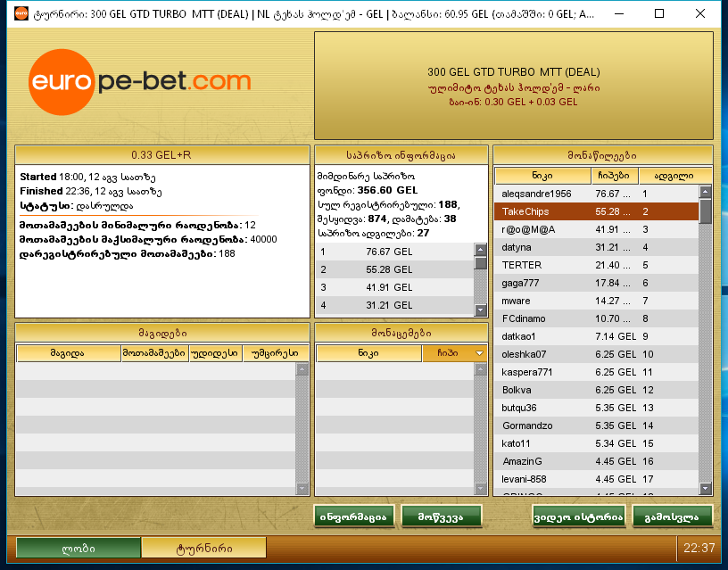Click the 300 GEL GTD TURBO MTT banner title

tap(514, 72)
